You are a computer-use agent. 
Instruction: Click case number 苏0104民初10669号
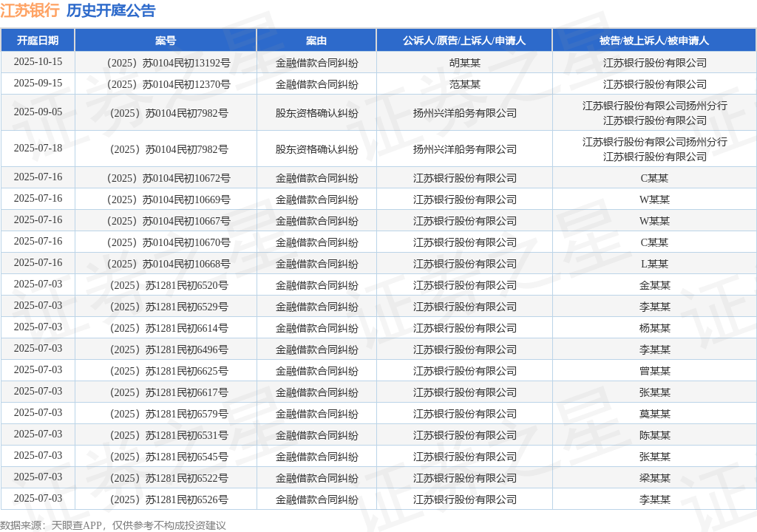click(x=186, y=199)
